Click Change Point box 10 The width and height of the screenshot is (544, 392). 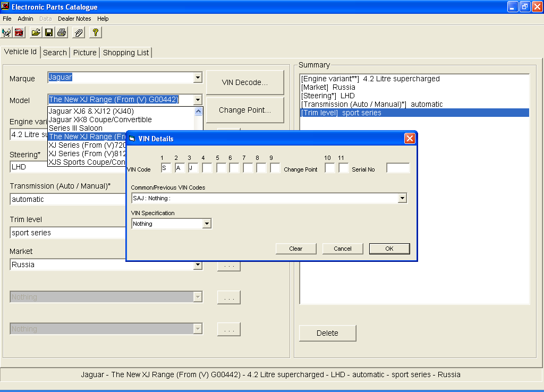pos(330,168)
